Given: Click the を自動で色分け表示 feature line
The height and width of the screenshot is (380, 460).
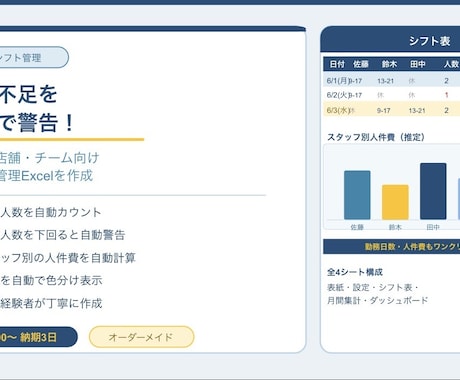Looking at the screenshot, I should coord(51,280).
